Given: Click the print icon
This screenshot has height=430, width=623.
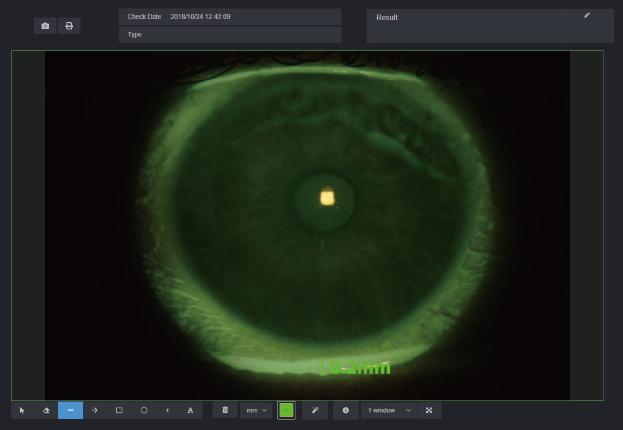Looking at the screenshot, I should pos(69,26).
